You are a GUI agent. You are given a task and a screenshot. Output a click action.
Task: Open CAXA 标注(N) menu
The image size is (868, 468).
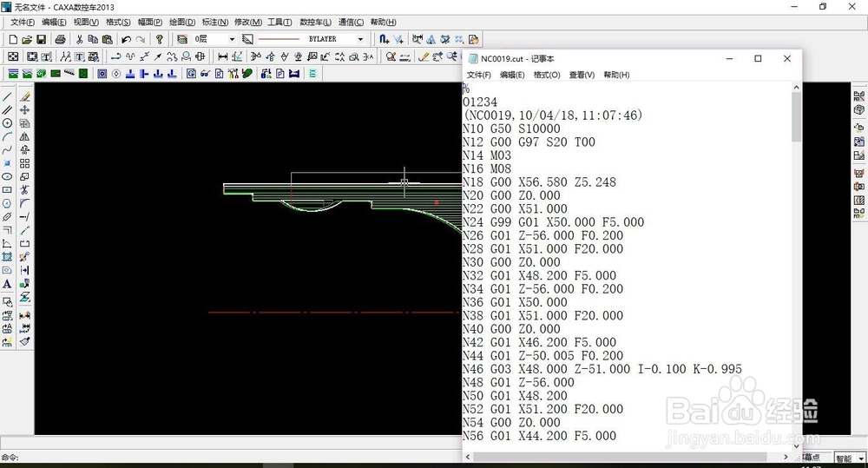(214, 23)
